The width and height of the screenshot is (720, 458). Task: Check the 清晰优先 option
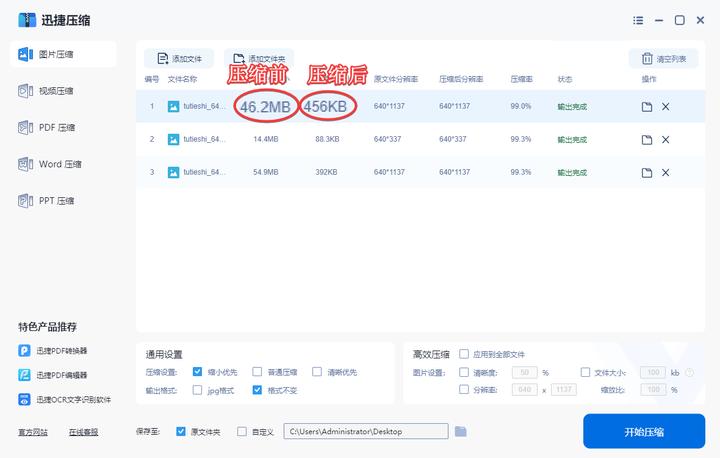[317, 371]
